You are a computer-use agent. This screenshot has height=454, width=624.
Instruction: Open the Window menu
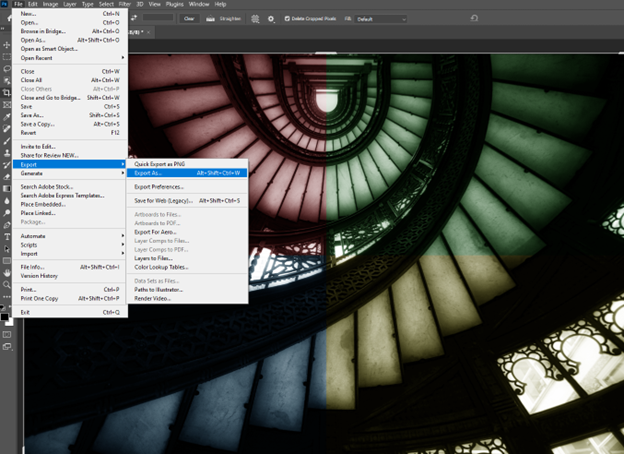pyautogui.click(x=199, y=4)
